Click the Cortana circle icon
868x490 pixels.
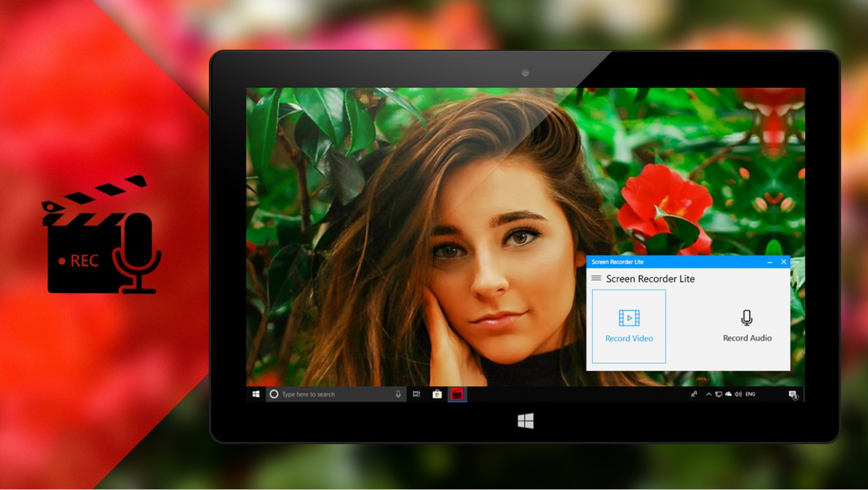click(x=274, y=394)
